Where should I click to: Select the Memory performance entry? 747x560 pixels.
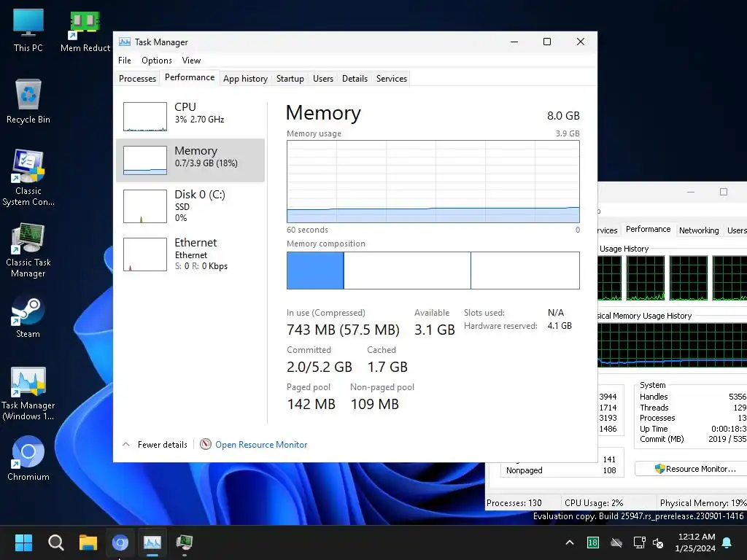coord(190,160)
